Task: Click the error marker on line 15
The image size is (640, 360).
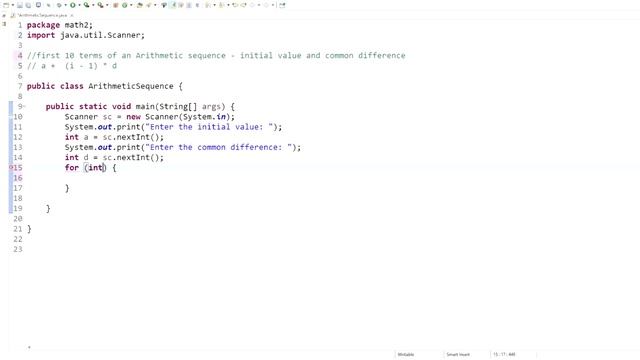Action: click(x=11, y=168)
